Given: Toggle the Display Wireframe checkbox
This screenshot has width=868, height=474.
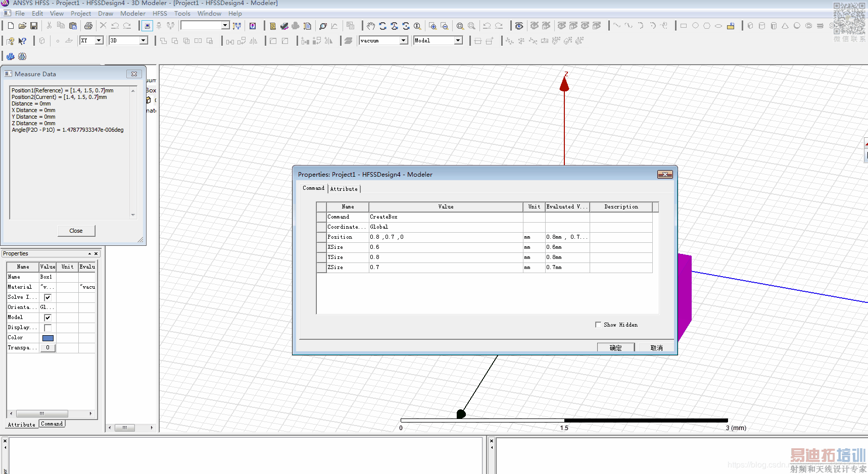Looking at the screenshot, I should (x=47, y=328).
